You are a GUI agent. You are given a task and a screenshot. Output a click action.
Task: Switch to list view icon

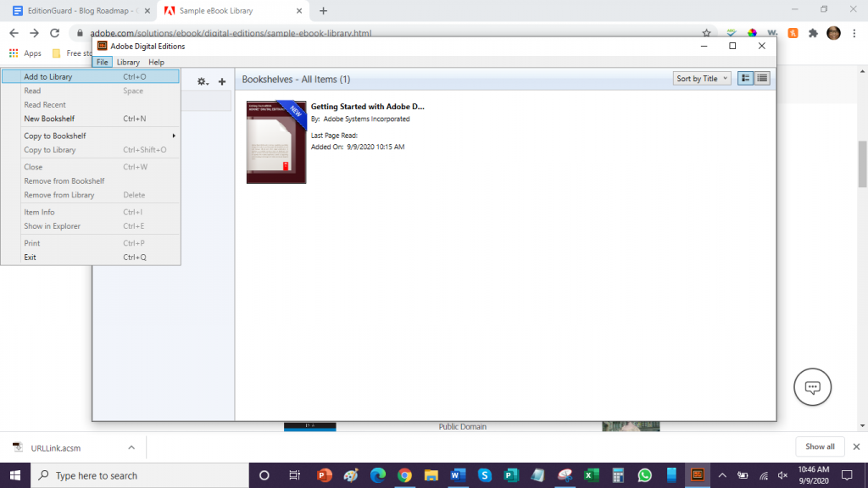coord(762,79)
